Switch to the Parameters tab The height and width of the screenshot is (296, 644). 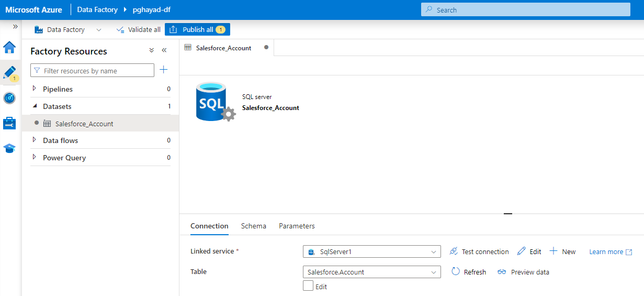tap(297, 226)
